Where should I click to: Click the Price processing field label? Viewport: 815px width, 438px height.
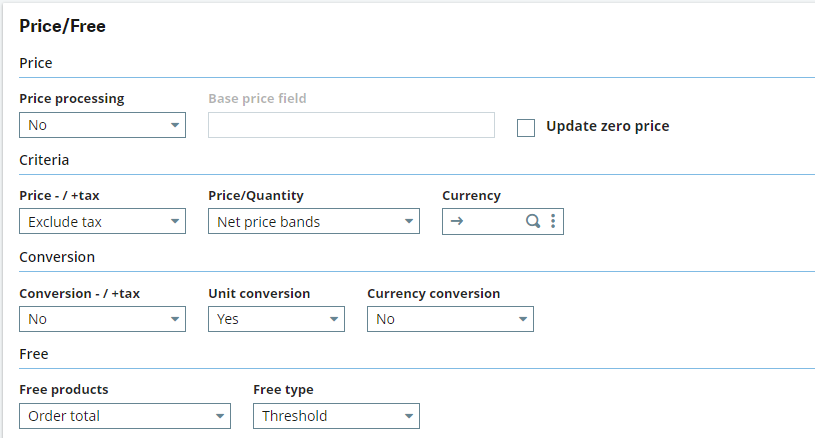tap(72, 99)
